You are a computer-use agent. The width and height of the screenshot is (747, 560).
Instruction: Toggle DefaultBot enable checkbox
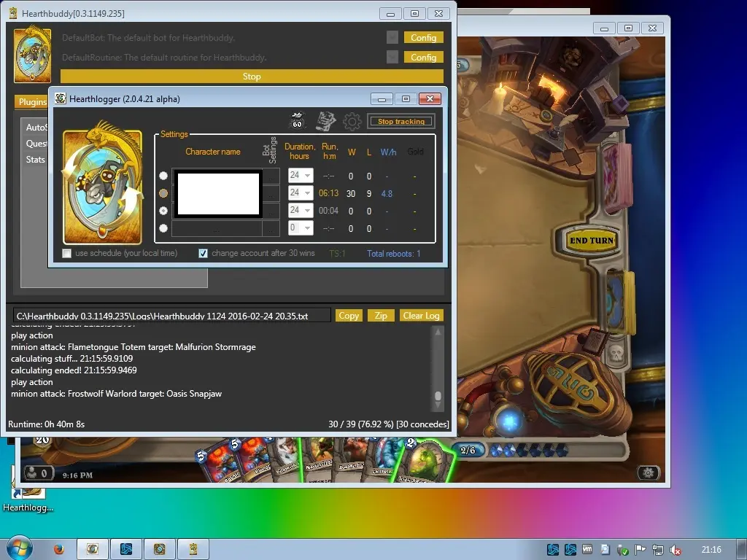pyautogui.click(x=392, y=37)
